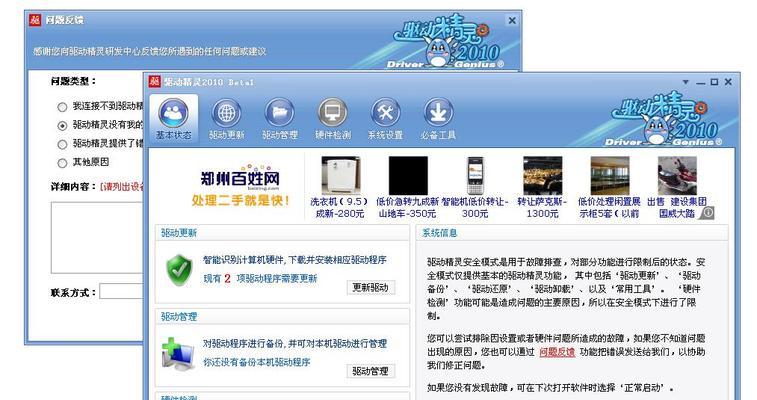Click the red app icon in 问题反馈 title bar

(35, 20)
